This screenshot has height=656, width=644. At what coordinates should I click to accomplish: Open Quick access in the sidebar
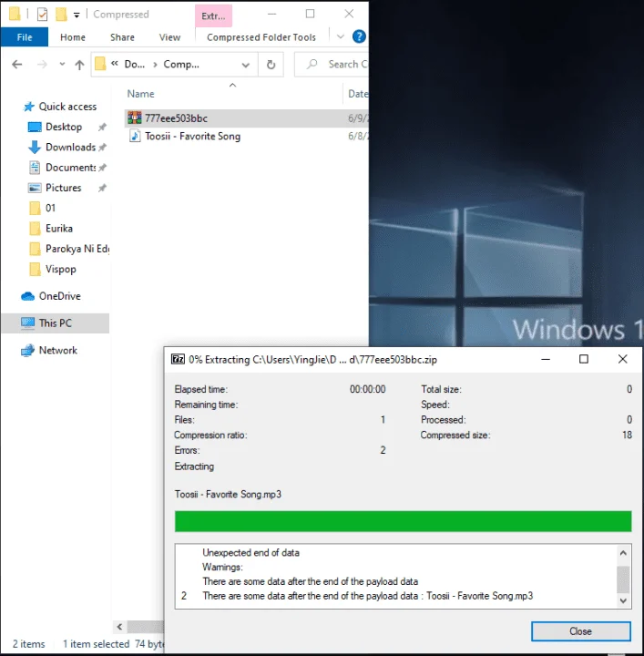[67, 107]
